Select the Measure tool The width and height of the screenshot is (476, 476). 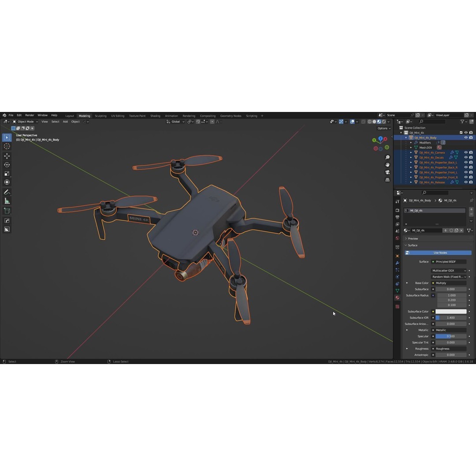coord(7,201)
